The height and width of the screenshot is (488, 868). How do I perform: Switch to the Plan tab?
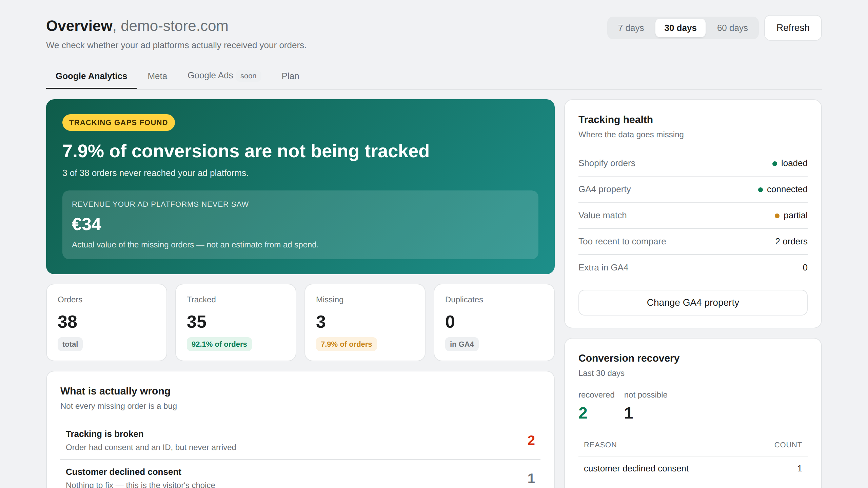point(290,76)
